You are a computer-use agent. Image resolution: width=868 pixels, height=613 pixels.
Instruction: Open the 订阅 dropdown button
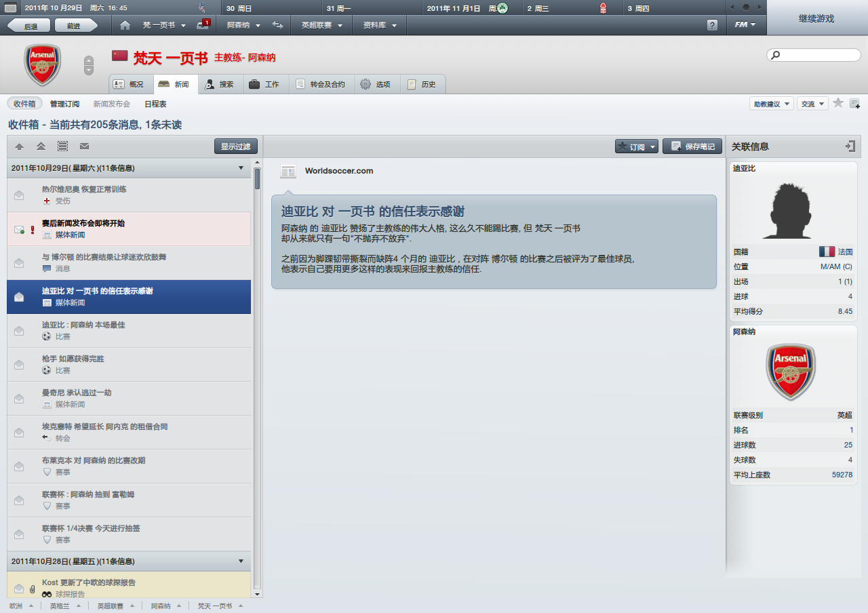[x=637, y=146]
